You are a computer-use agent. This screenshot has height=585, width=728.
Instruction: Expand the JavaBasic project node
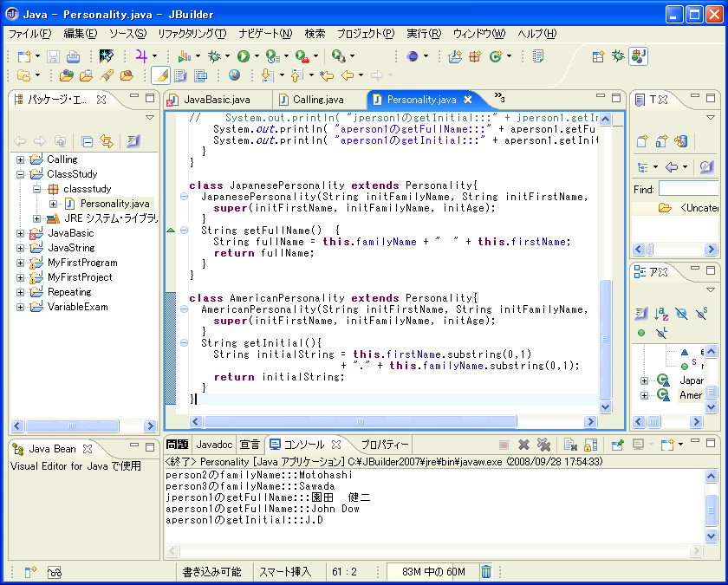(x=20, y=233)
